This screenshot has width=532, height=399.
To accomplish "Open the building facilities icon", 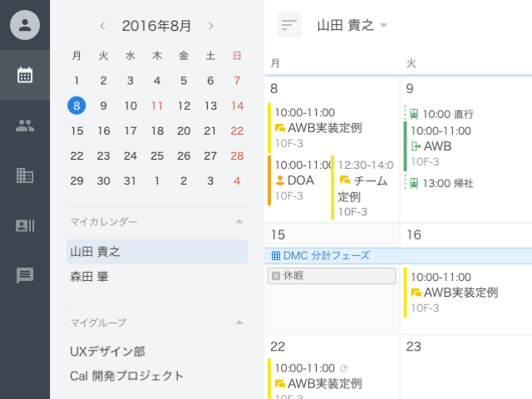I will click(x=25, y=175).
